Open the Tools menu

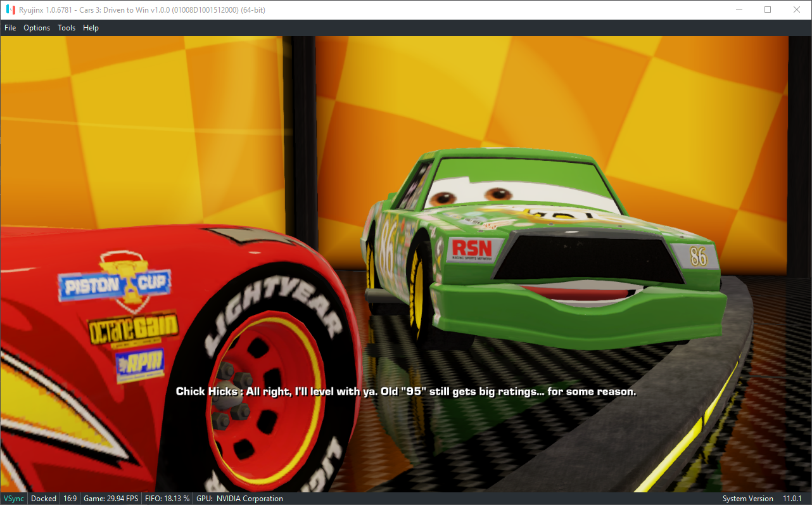click(x=67, y=28)
